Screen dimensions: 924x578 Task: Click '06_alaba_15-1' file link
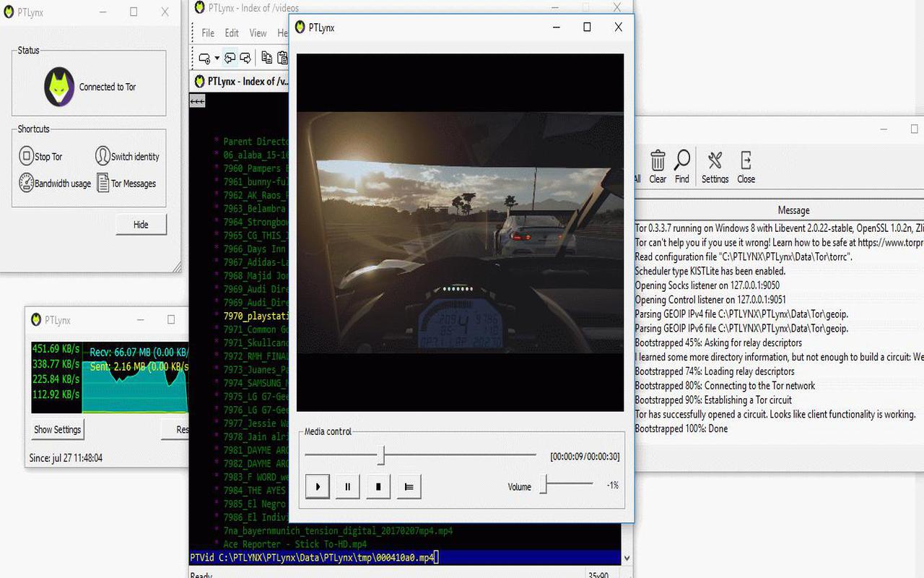(x=256, y=155)
